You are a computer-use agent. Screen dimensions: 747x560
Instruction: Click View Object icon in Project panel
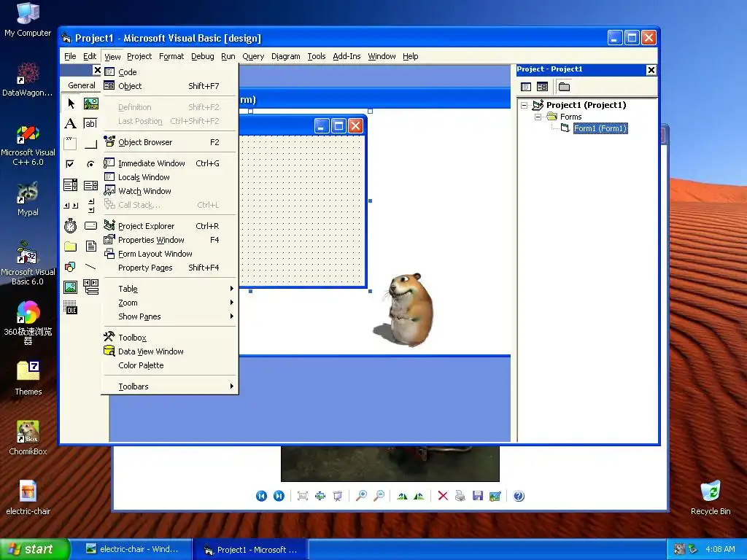(x=542, y=87)
